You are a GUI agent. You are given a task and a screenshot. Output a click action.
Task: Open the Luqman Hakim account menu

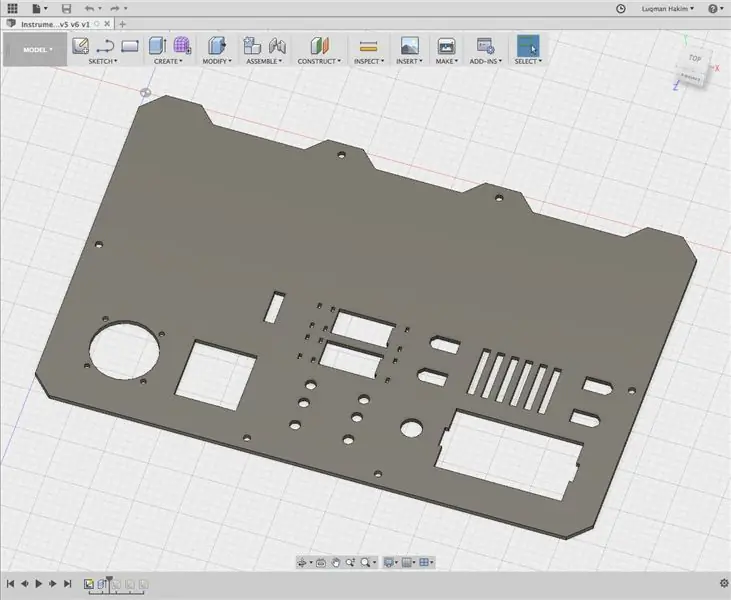(668, 8)
